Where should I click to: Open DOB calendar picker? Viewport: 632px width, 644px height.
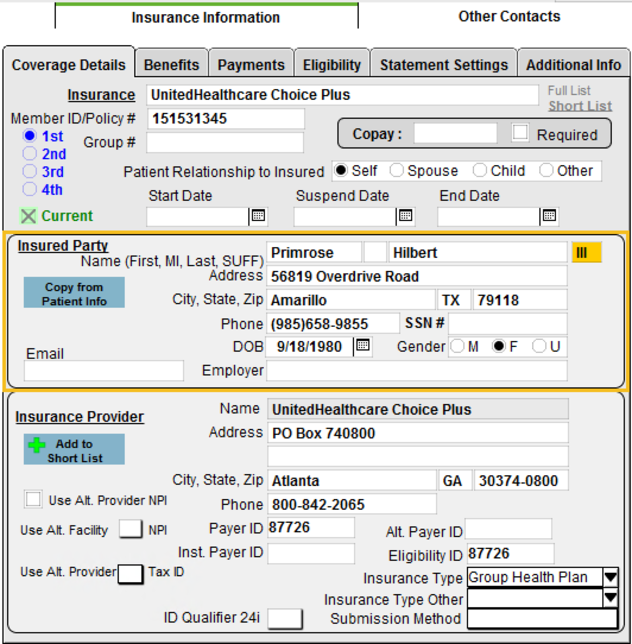363,345
